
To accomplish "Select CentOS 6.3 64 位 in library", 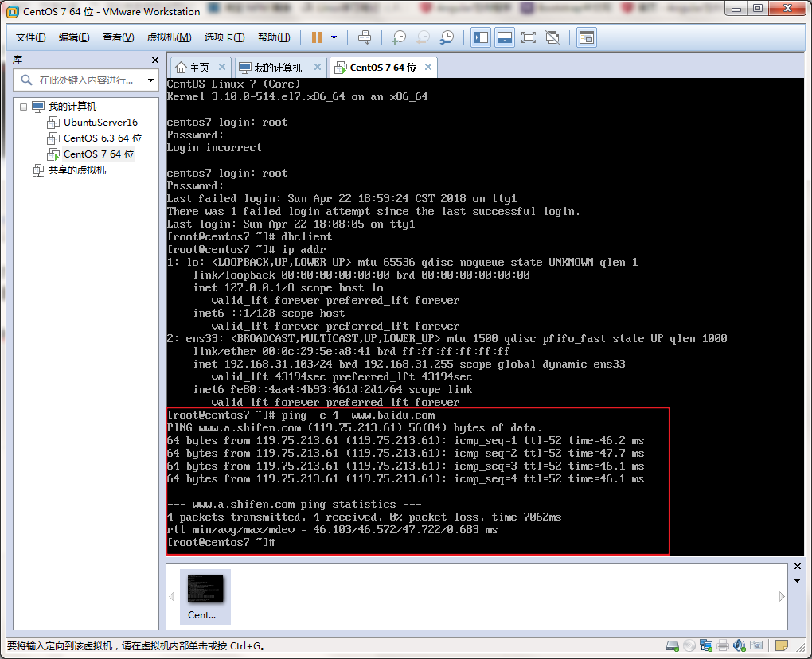I will pyautogui.click(x=103, y=138).
